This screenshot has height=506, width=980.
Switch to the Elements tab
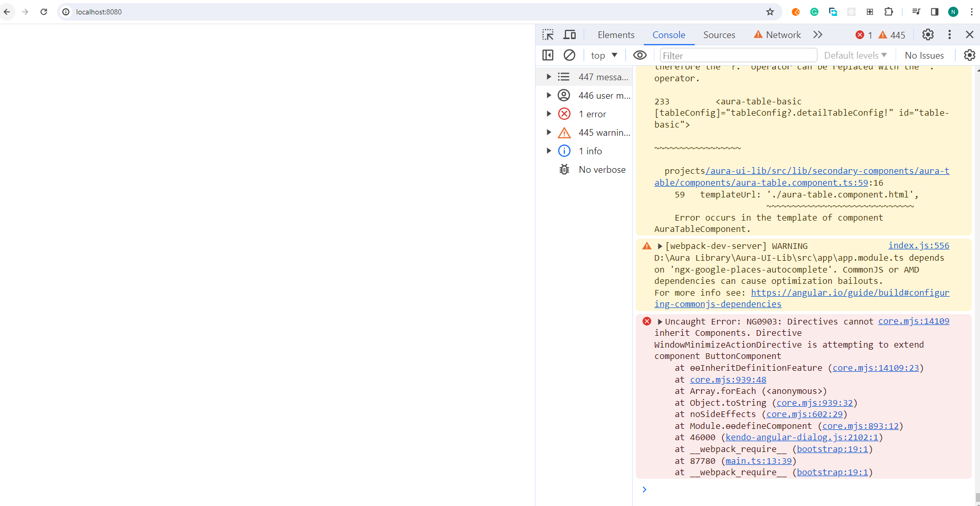point(616,34)
